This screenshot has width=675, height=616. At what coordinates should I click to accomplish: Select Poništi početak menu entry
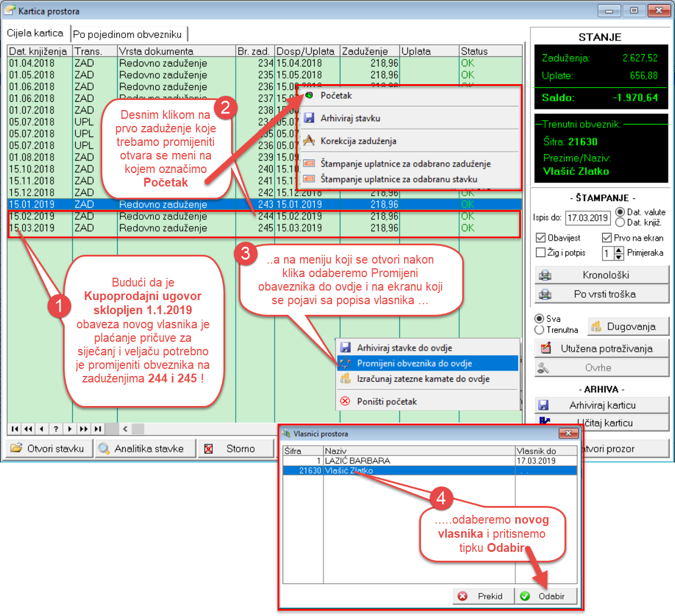(x=386, y=401)
